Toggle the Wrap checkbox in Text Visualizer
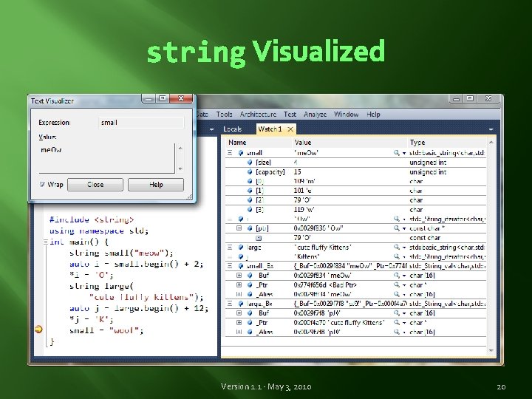The height and width of the screenshot is (399, 532). click(42, 185)
